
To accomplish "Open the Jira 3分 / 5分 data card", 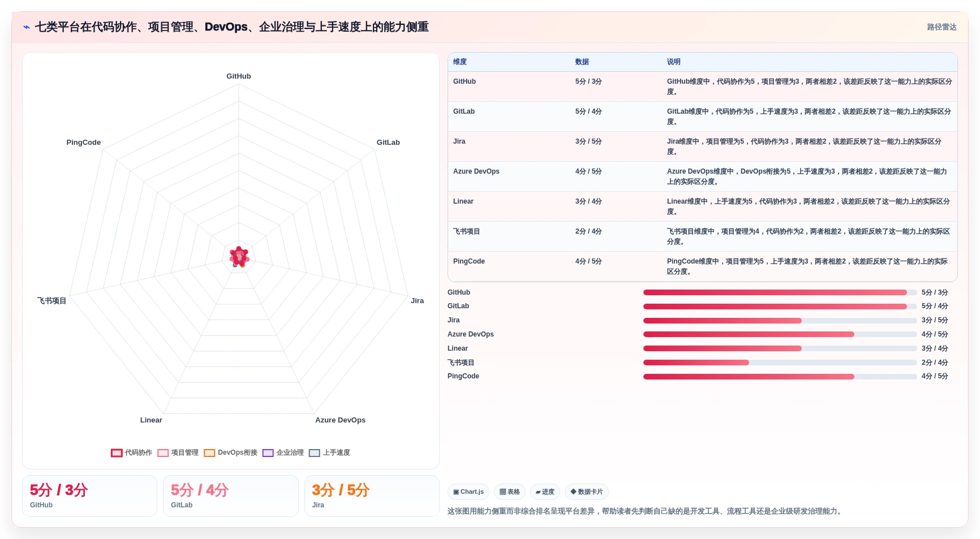I will click(x=372, y=496).
